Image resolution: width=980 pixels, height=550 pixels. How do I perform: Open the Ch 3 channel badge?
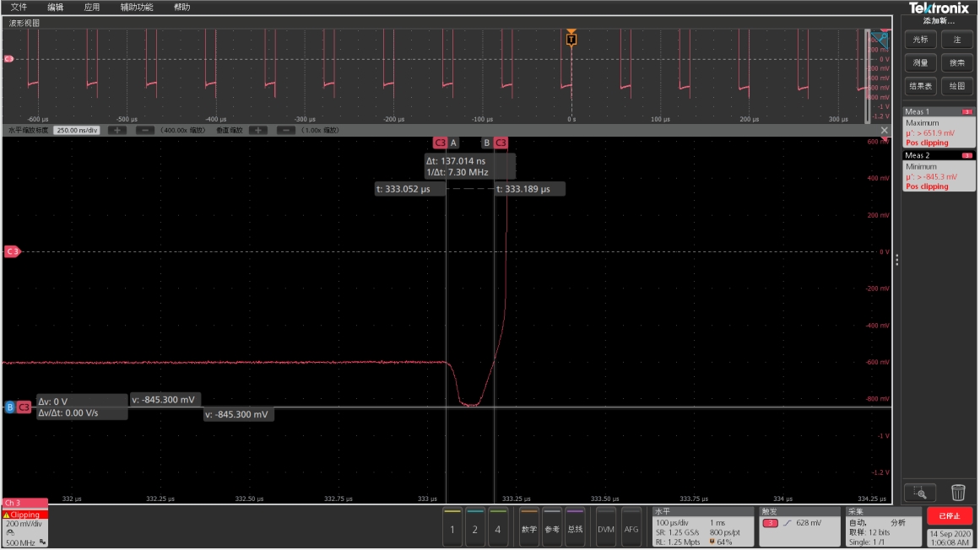click(x=25, y=523)
